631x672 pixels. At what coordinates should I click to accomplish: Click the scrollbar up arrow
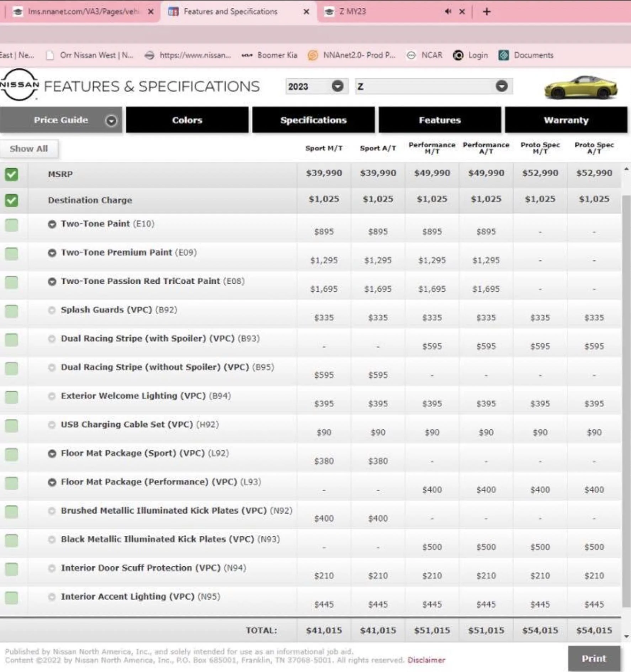pyautogui.click(x=626, y=169)
